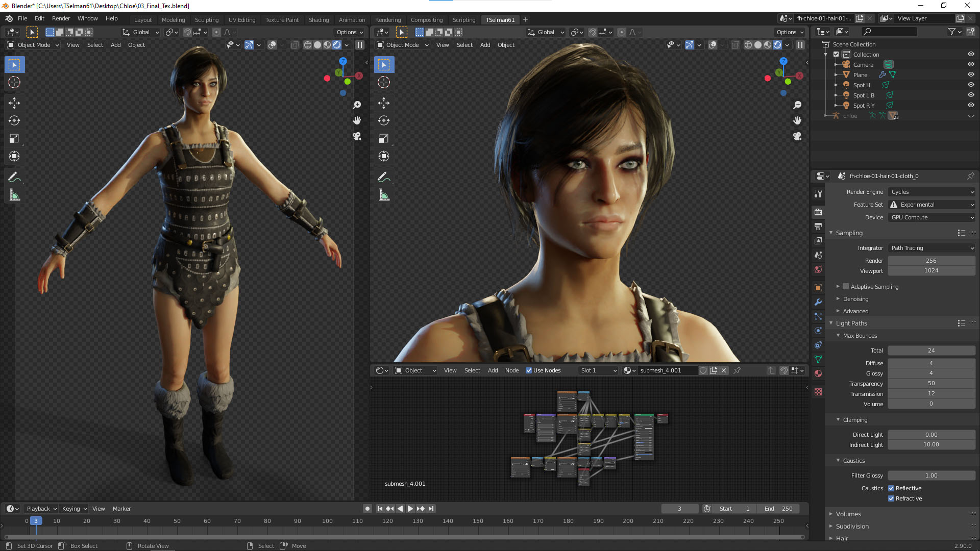Screen dimensions: 980x551
Task: Select the Annotate tool in left viewport
Action: tap(14, 178)
